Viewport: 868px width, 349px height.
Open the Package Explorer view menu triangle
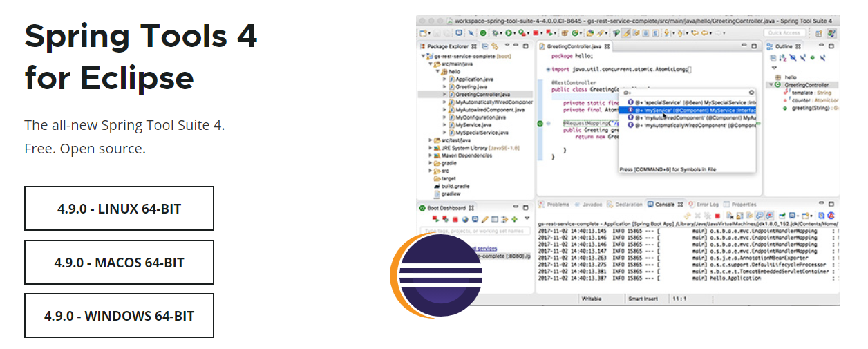[507, 46]
